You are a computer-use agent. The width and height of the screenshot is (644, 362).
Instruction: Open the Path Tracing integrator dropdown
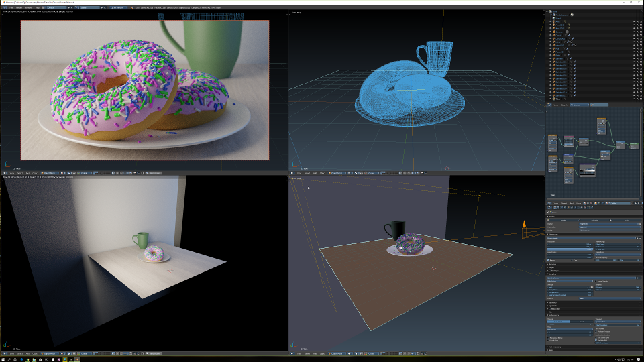pos(570,281)
